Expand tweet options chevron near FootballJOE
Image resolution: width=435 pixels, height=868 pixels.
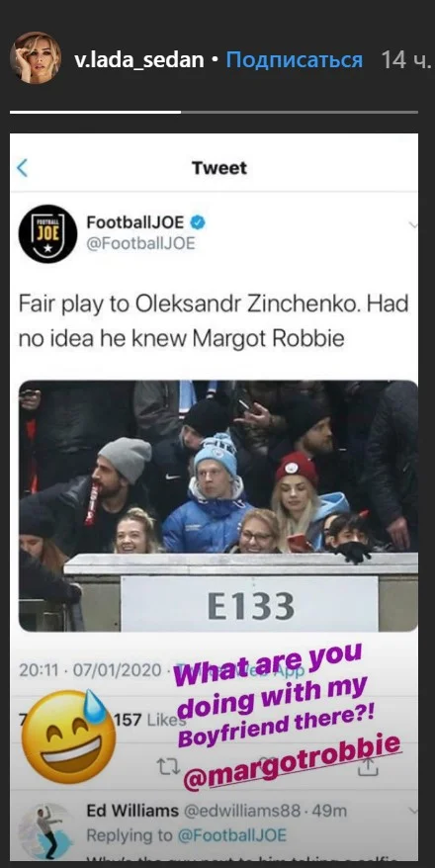click(413, 224)
